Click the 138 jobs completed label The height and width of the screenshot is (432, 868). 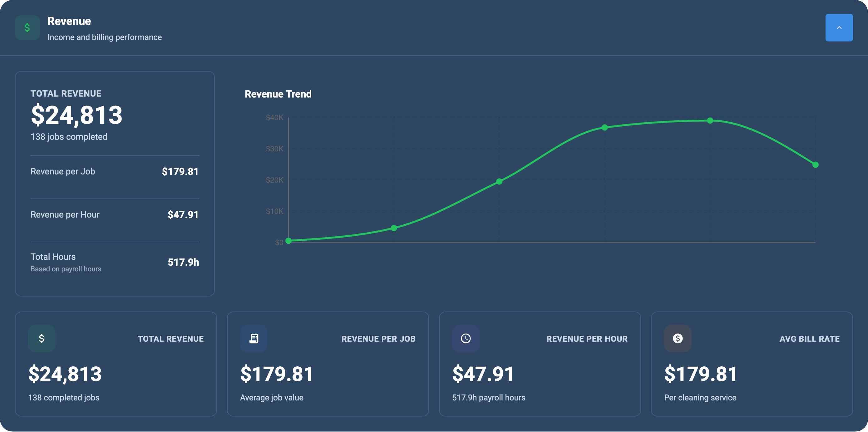(69, 137)
